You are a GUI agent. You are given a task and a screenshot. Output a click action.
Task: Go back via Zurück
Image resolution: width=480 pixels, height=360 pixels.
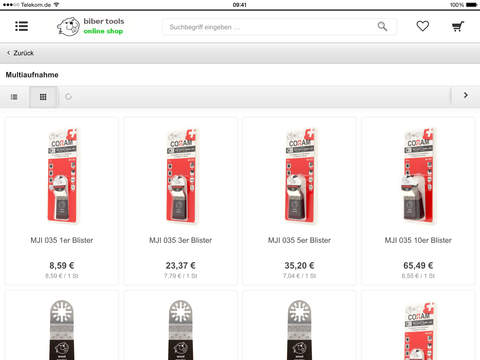[x=20, y=53]
